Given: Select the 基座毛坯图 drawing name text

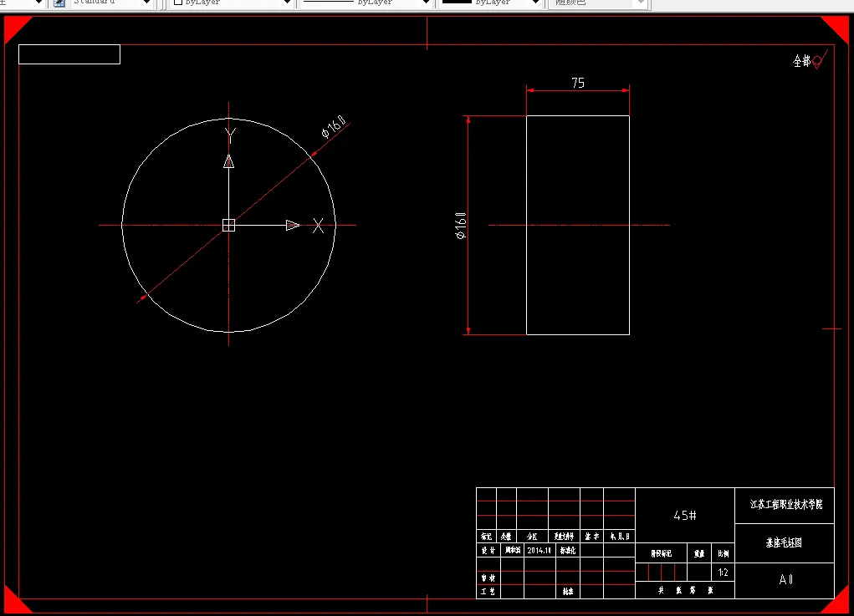Looking at the screenshot, I should pos(784,542).
